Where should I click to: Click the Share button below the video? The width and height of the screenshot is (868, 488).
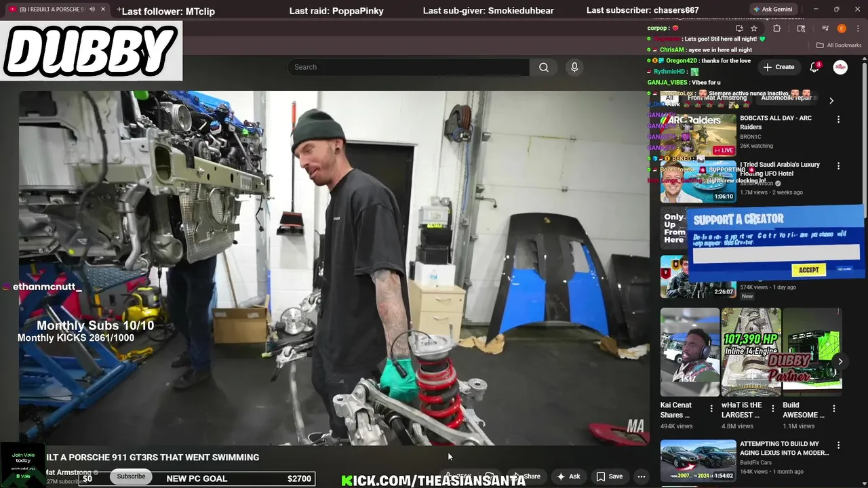click(x=526, y=476)
